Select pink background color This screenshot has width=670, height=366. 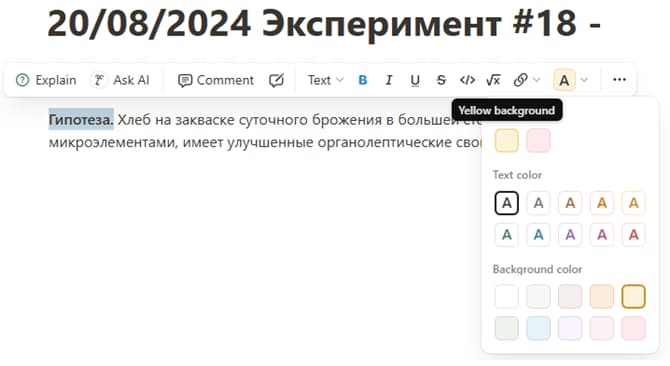602,328
